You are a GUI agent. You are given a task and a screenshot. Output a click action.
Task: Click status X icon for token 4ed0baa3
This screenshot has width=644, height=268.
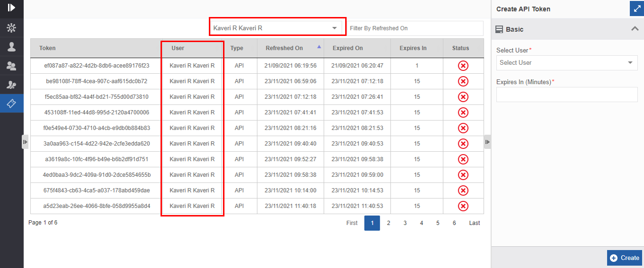pyautogui.click(x=463, y=175)
